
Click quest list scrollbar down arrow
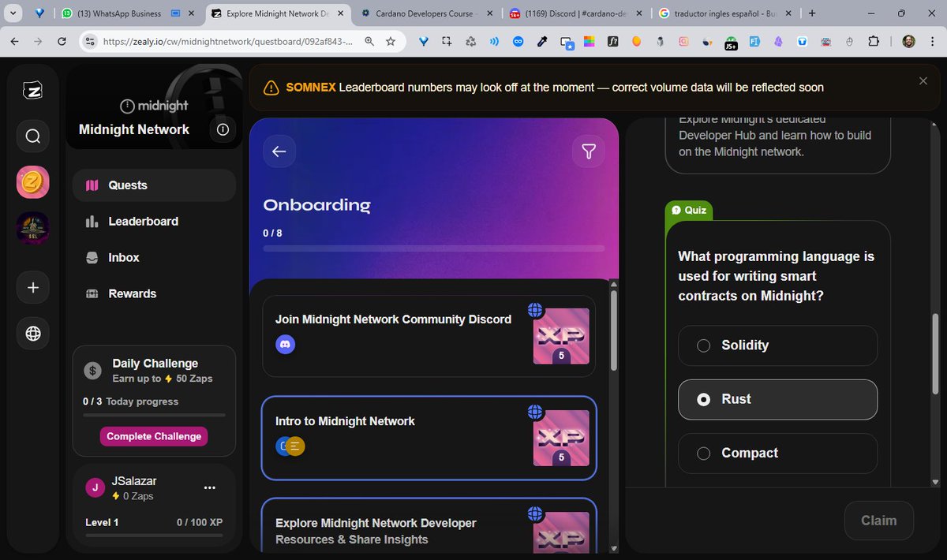click(615, 548)
